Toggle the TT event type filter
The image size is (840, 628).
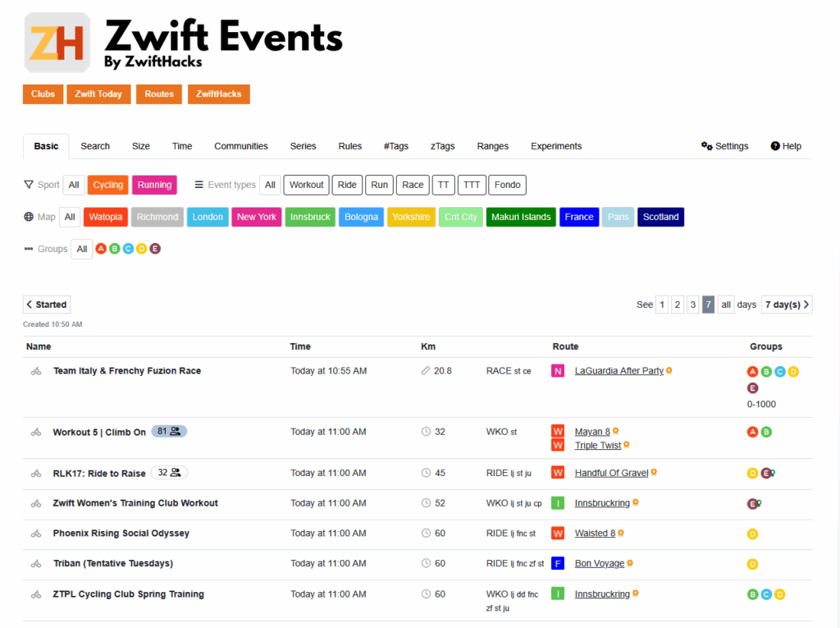(x=443, y=185)
